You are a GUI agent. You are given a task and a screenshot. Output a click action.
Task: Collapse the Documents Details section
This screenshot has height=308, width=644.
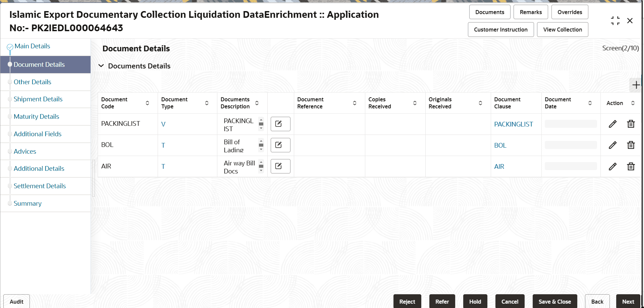click(101, 66)
